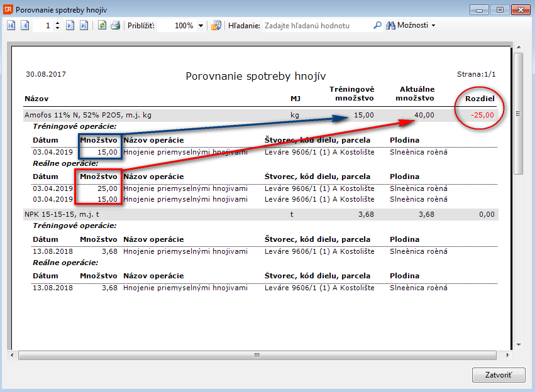The image size is (535, 392).
Task: Click 'Tréningové operácie:' heading under NPK
Action: point(75,226)
